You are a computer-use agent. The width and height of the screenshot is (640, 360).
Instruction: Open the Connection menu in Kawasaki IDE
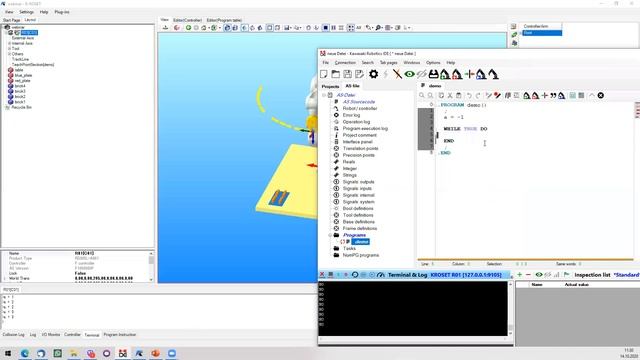point(345,62)
